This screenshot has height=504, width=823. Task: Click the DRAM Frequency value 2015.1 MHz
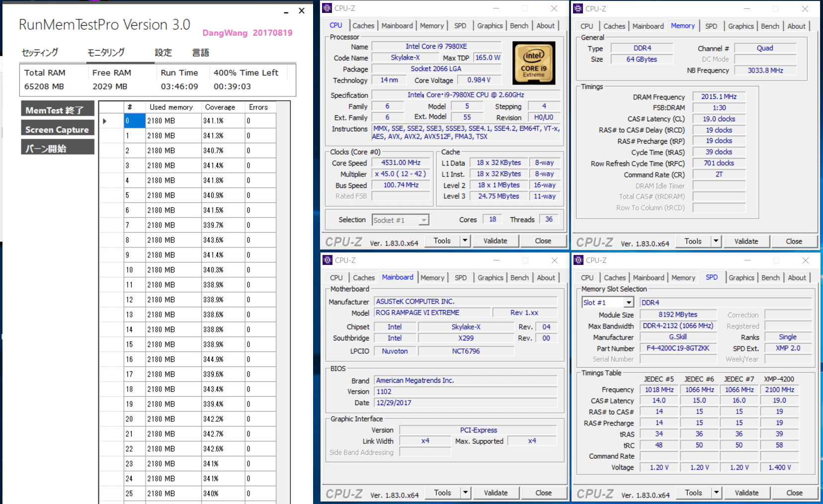pyautogui.click(x=719, y=96)
